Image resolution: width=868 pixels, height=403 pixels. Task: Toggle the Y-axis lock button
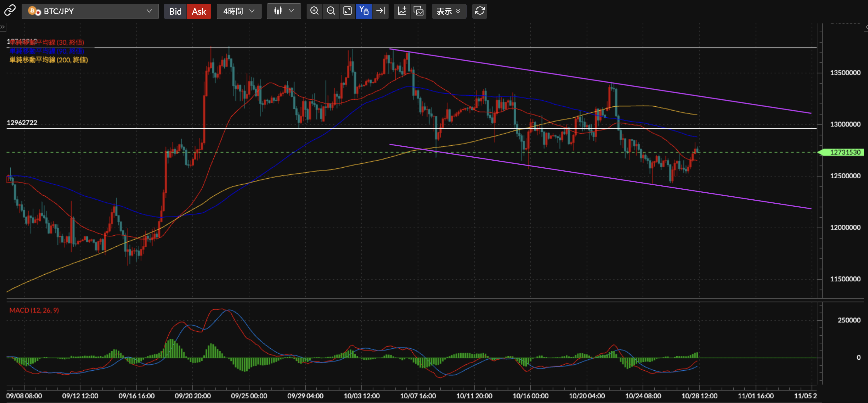coord(364,11)
